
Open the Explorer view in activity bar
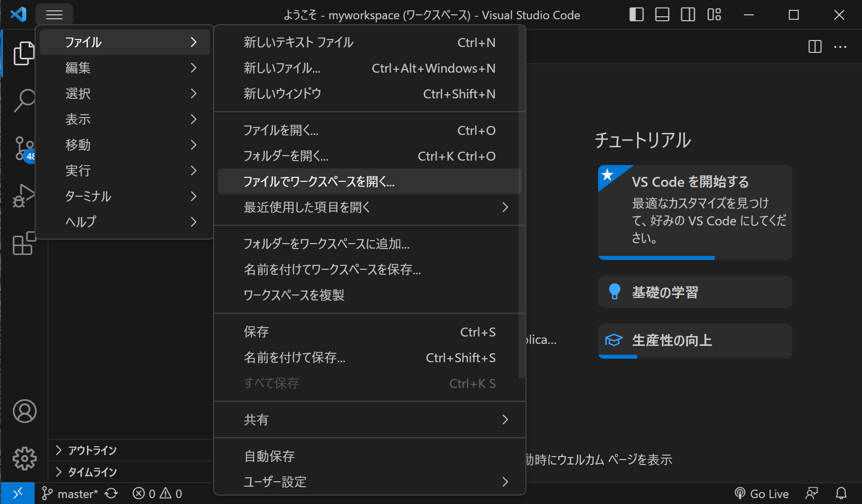pos(24,53)
